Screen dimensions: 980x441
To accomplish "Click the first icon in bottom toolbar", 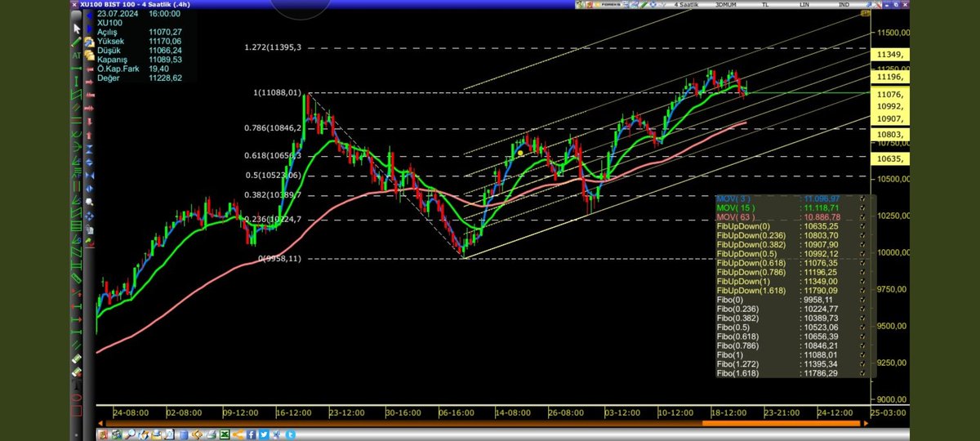I will pos(104,434).
